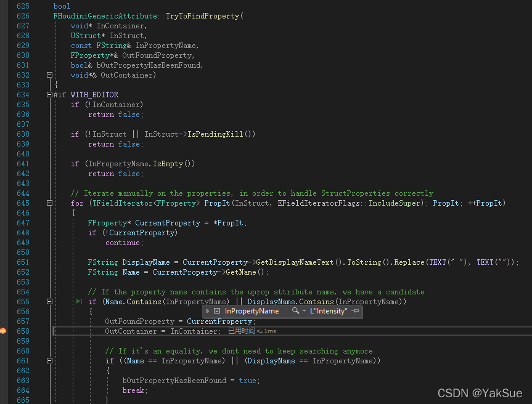Screen dimensions: 532x404
Task: Click 'UStruct' type on line 628
Action: pyautogui.click(x=86, y=36)
